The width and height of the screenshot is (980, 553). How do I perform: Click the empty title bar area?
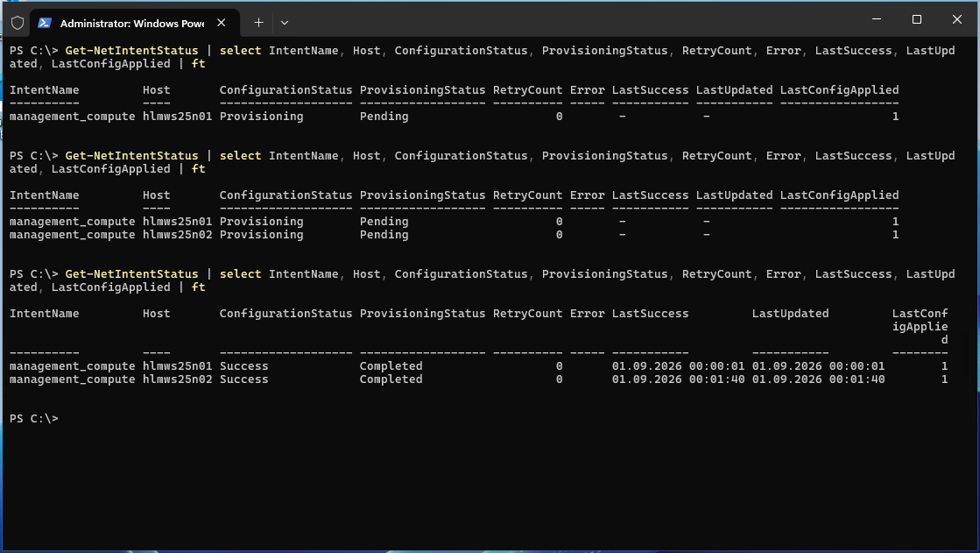(569, 21)
